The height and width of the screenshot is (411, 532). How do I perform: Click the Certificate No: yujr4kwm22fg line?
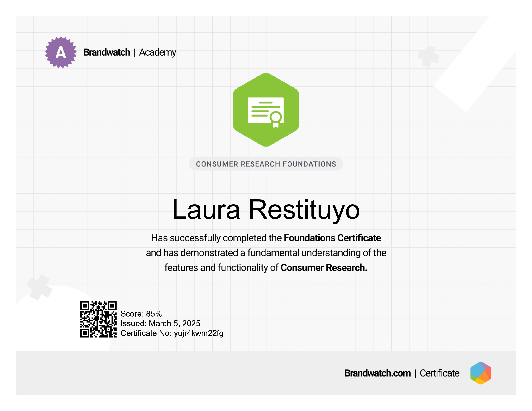tap(172, 333)
